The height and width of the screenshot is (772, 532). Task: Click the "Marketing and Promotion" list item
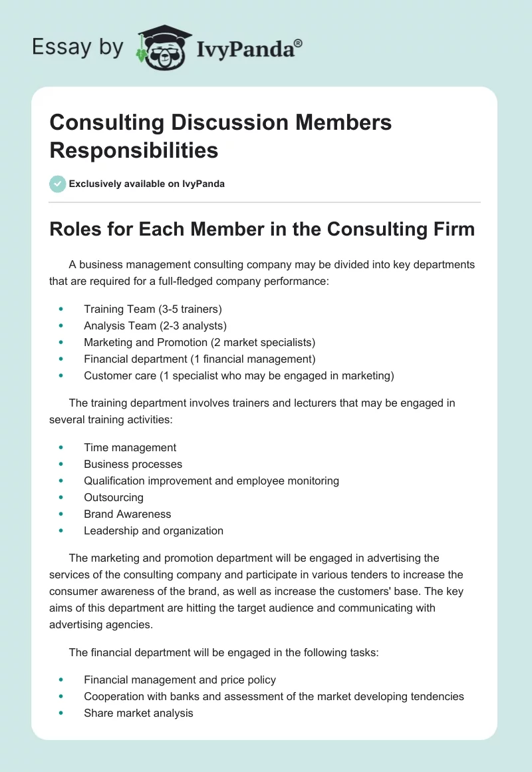coord(199,343)
